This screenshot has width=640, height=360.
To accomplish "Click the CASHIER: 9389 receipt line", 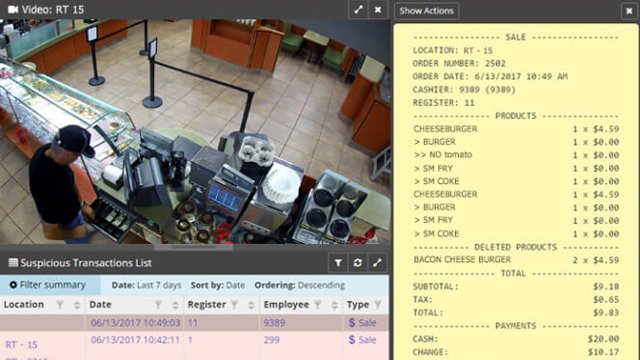I will pos(464,90).
